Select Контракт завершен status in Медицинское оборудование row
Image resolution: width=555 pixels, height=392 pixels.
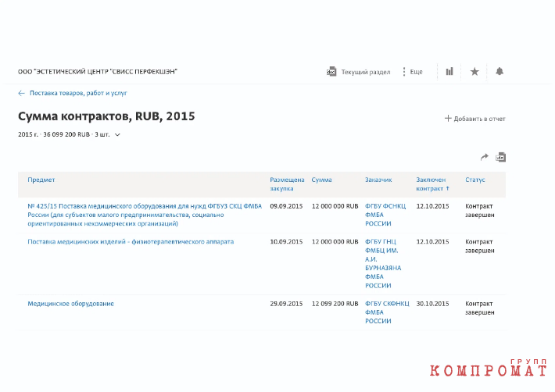(480, 308)
